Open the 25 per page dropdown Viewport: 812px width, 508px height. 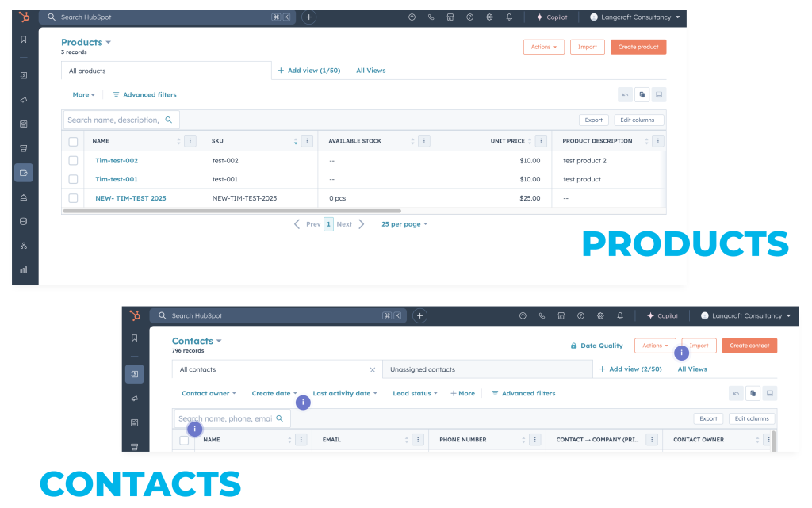click(404, 224)
